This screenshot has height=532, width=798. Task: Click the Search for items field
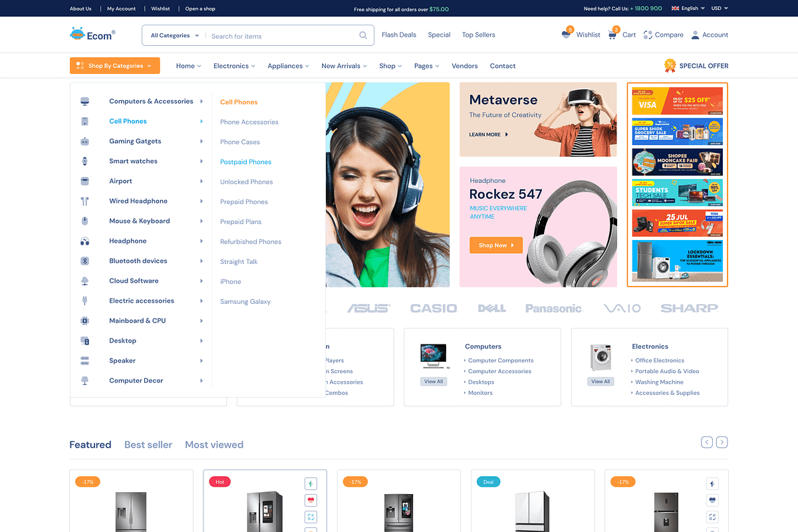(283, 36)
